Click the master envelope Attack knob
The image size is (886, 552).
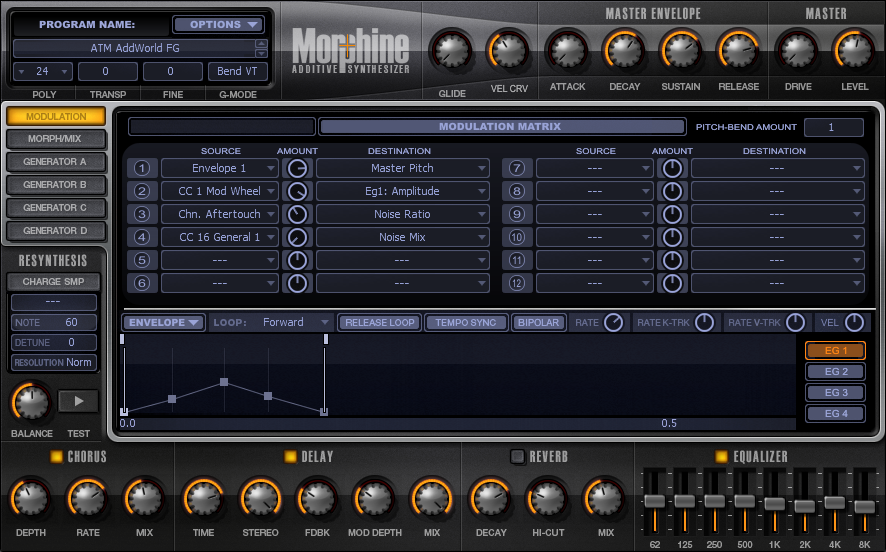click(x=568, y=51)
